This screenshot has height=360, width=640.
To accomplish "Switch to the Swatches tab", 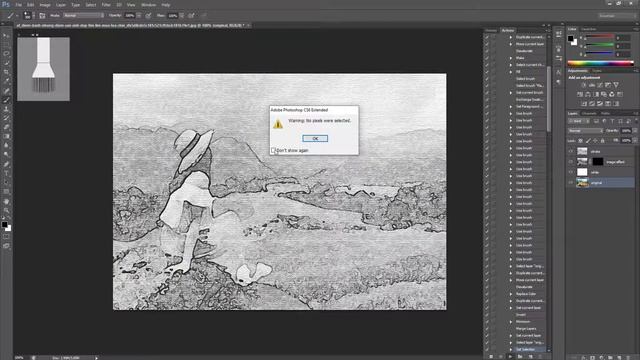I will click(x=588, y=29).
